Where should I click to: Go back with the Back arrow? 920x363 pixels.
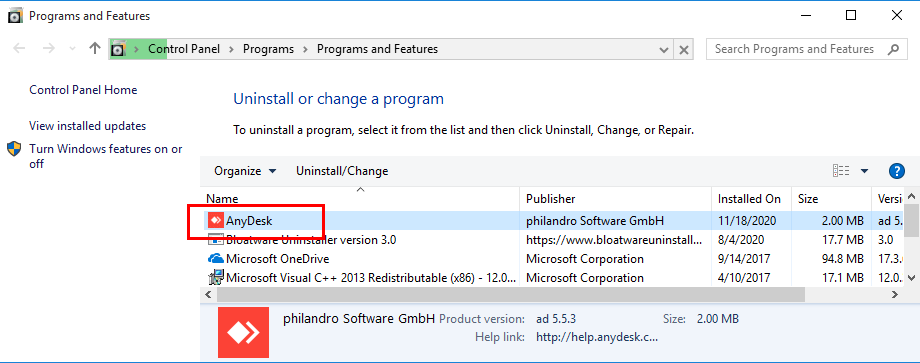click(x=19, y=49)
